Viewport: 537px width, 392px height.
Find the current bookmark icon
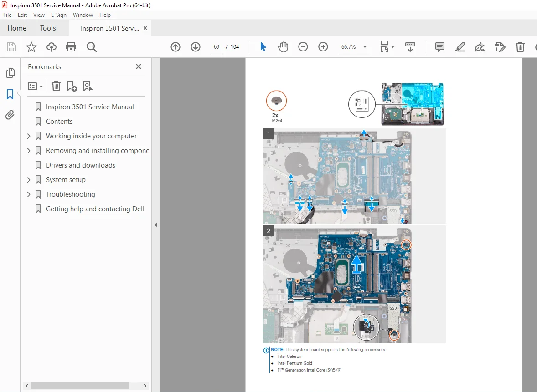88,86
